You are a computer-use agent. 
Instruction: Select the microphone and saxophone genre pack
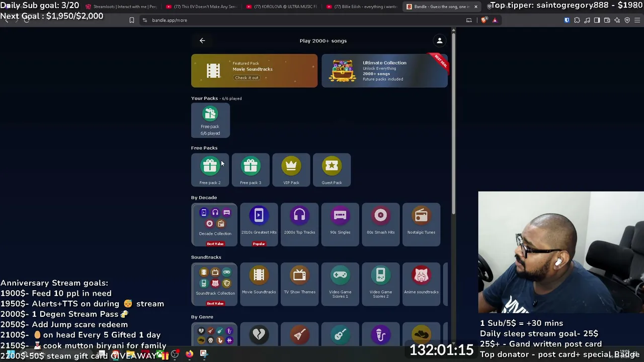pyautogui.click(x=380, y=335)
